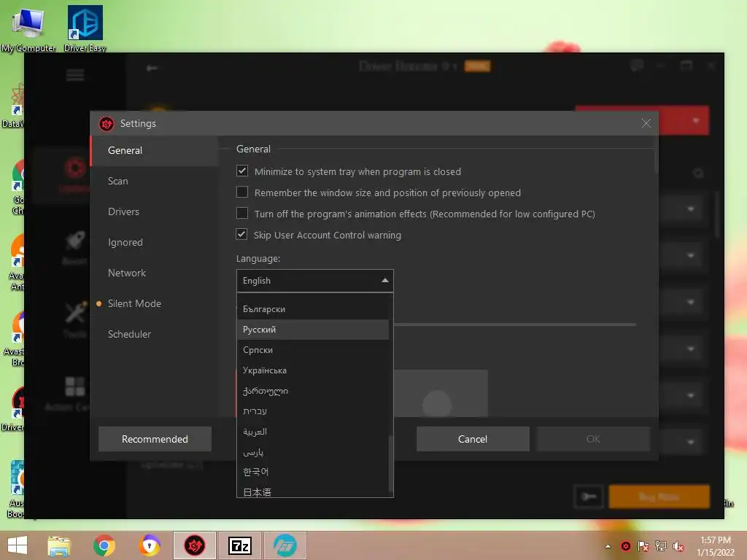This screenshot has height=560, width=747.
Task: Launch File Explorer from taskbar
Action: click(x=59, y=545)
